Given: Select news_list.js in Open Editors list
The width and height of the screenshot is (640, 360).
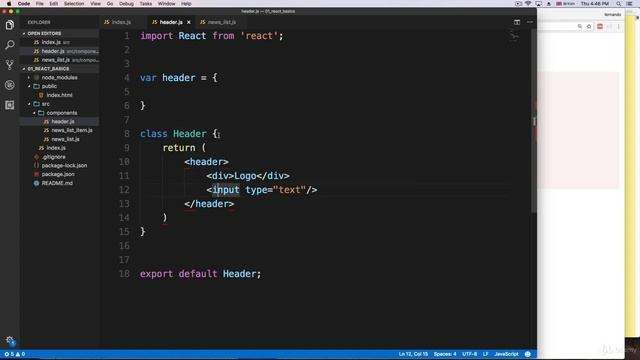Looking at the screenshot, I should point(60,60).
